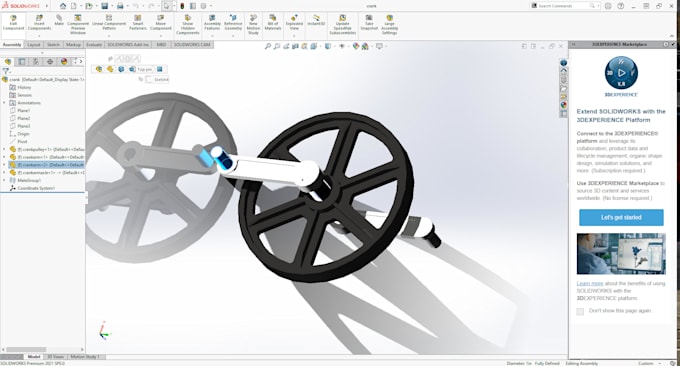
Task: Click the tree filter funnel icon
Action: click(x=6, y=71)
